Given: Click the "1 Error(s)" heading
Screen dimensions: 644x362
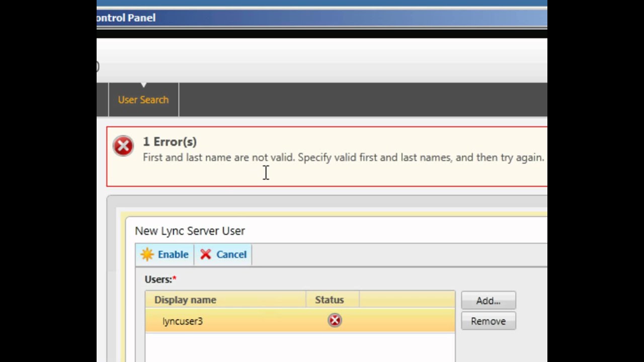Looking at the screenshot, I should click(x=170, y=142).
